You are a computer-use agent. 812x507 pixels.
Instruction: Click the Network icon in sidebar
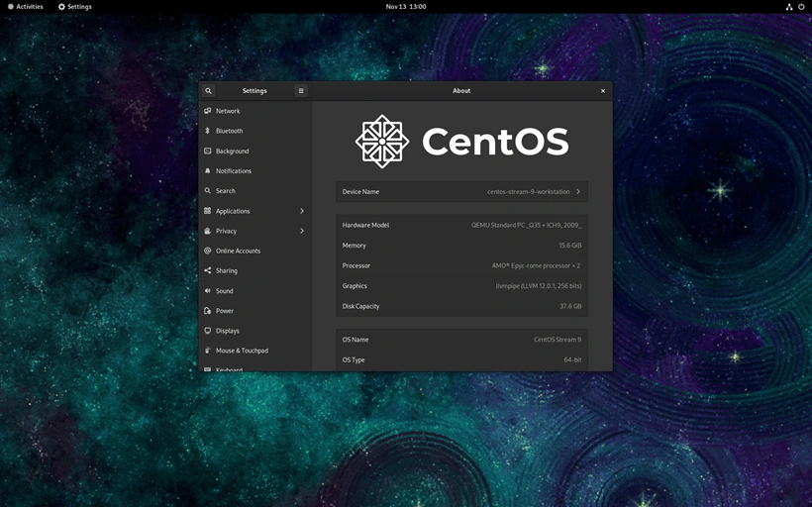click(x=207, y=111)
